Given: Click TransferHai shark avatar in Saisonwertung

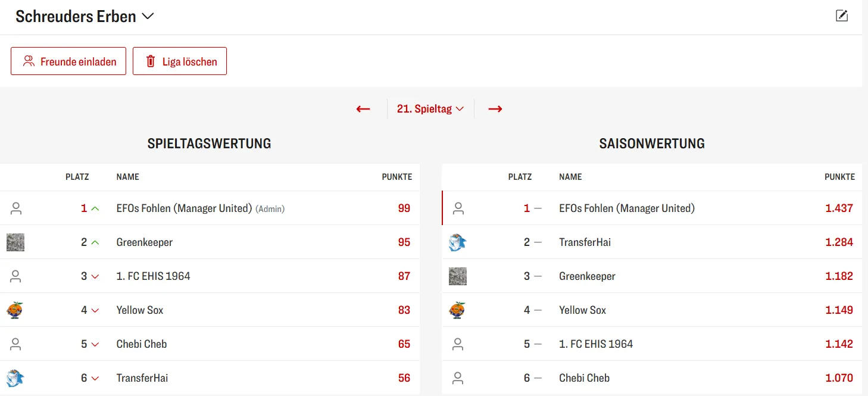Looking at the screenshot, I should [457, 242].
